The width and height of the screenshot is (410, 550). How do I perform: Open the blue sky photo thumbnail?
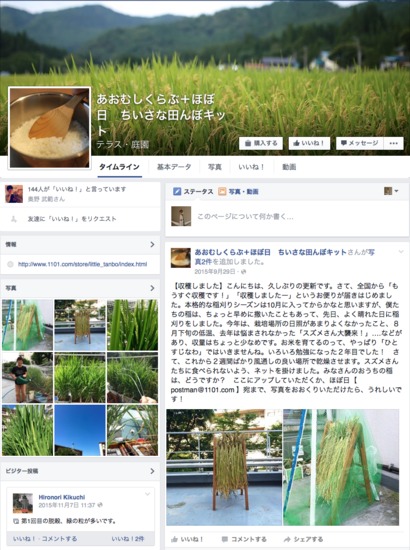click(x=80, y=430)
